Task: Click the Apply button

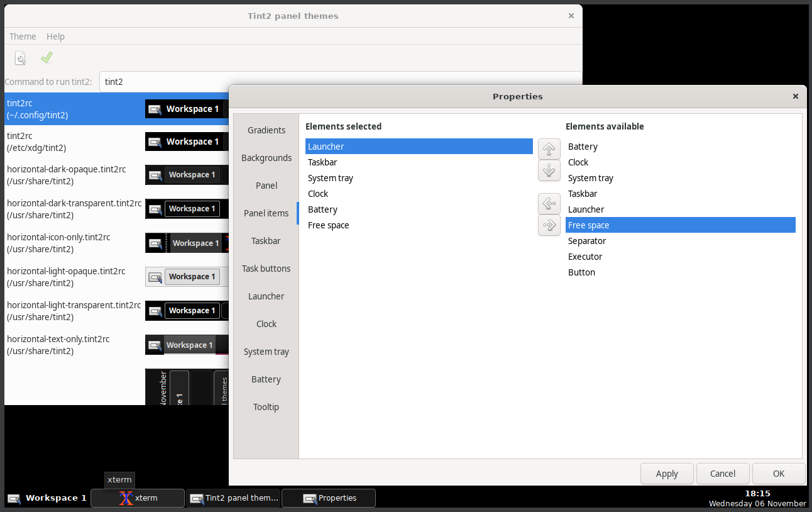Action: 667,474
